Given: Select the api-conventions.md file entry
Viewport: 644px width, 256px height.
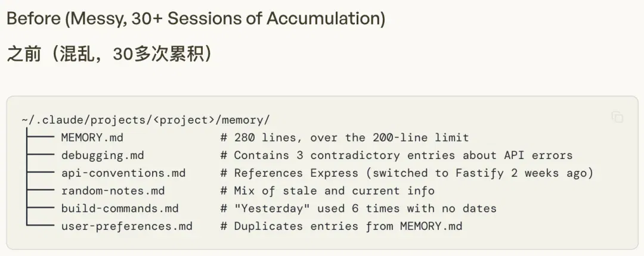Looking at the screenshot, I should pos(123,173).
